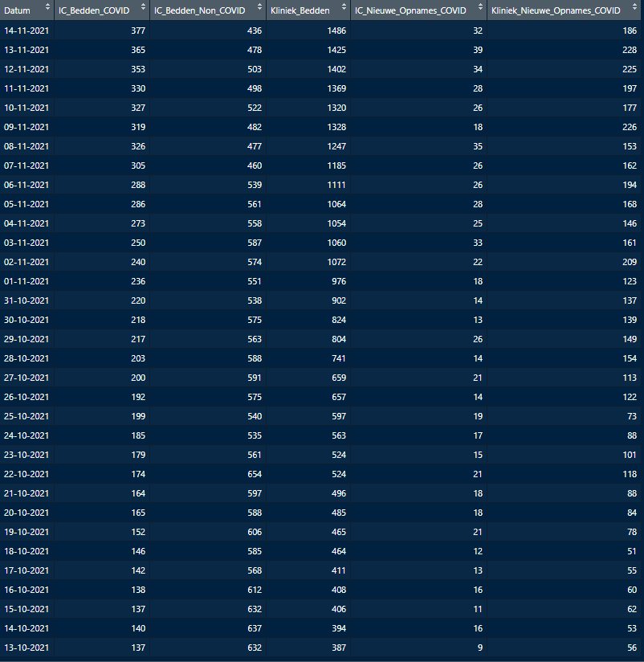Viewport: 644px width, 662px height.
Task: Select the IC_Bedden_COVID column header label
Action: (x=94, y=10)
